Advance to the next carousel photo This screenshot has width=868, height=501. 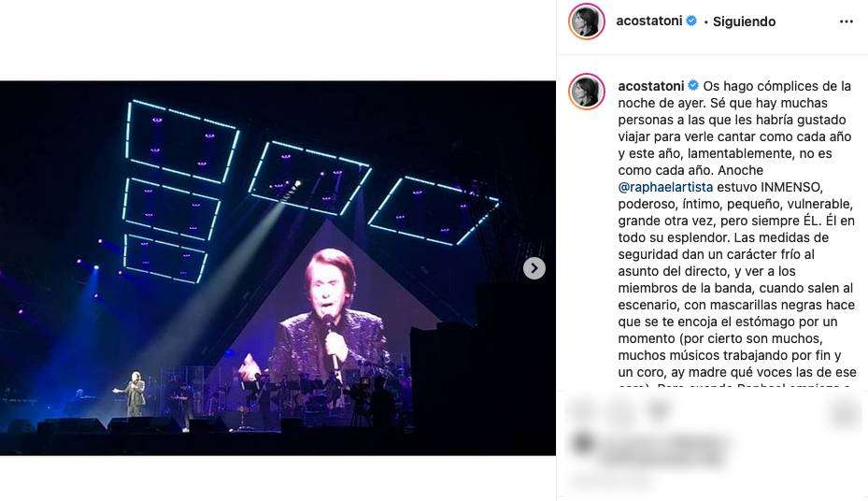click(x=534, y=268)
